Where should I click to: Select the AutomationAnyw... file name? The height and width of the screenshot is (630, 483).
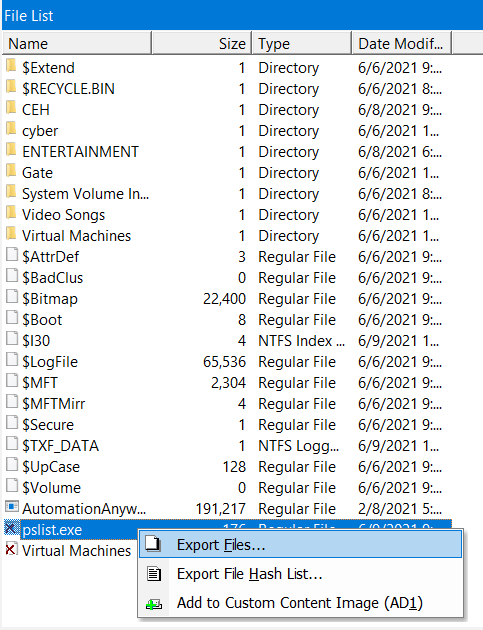coord(84,509)
